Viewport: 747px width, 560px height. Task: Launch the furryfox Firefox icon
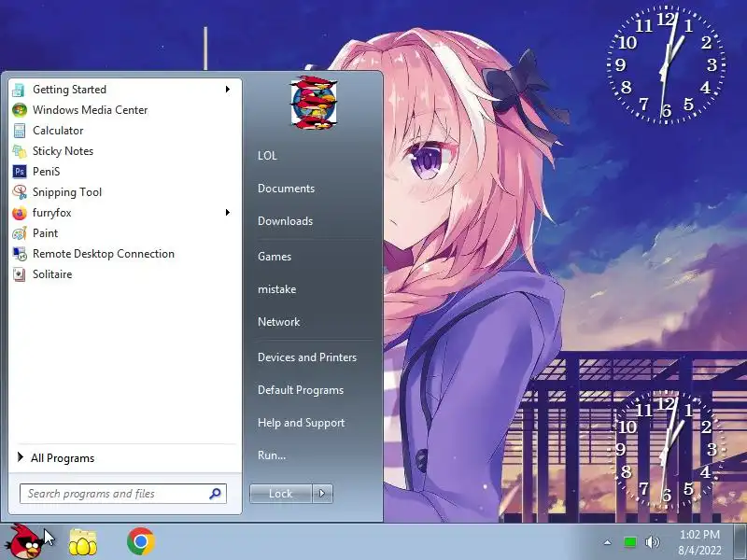coord(19,213)
